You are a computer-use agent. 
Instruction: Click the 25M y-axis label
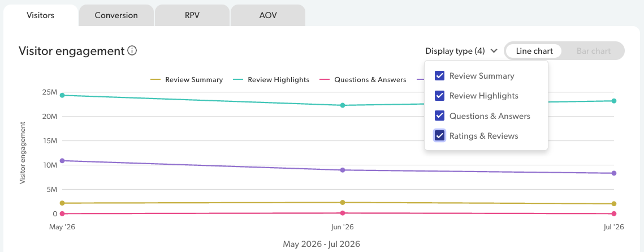[50, 92]
